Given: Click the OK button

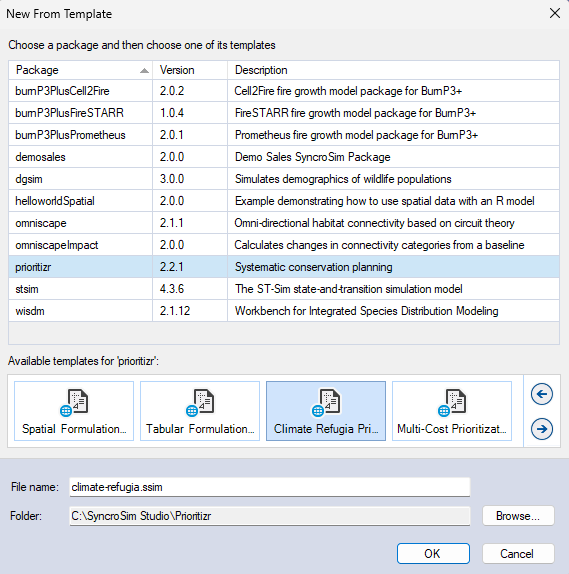Looking at the screenshot, I should coord(433,554).
